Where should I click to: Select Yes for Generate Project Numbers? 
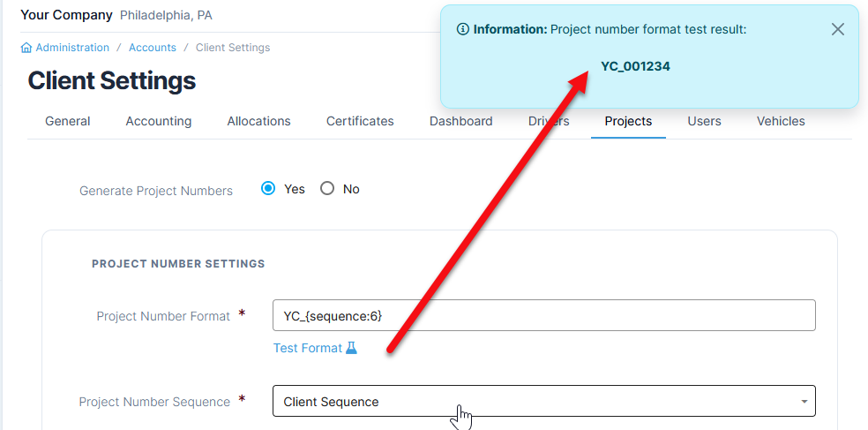269,189
